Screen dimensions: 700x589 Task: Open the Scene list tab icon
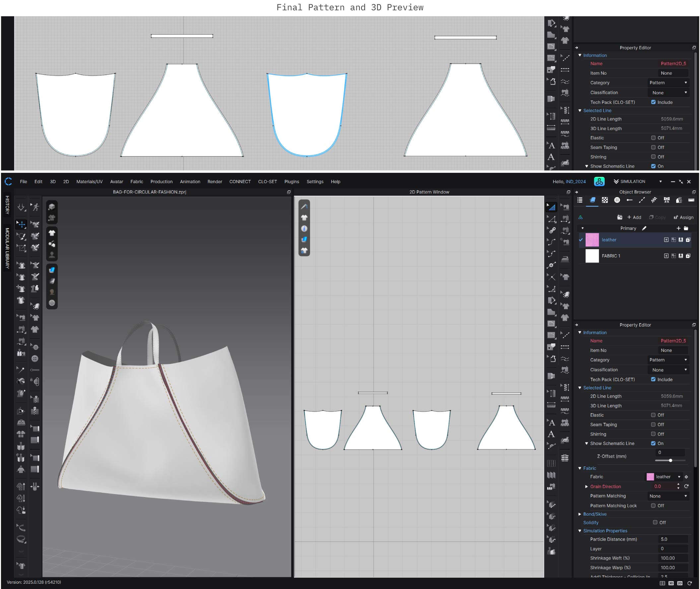pyautogui.click(x=580, y=200)
